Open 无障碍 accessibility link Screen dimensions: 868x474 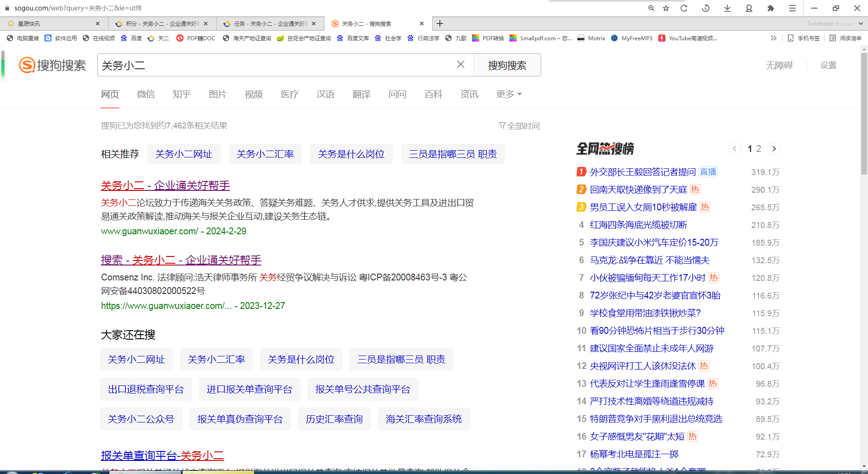[x=779, y=65]
